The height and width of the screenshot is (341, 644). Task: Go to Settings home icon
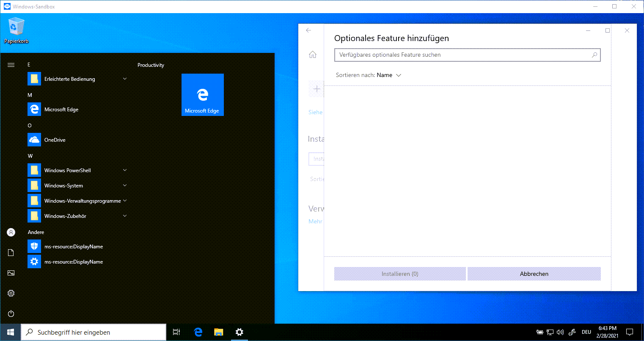[313, 55]
